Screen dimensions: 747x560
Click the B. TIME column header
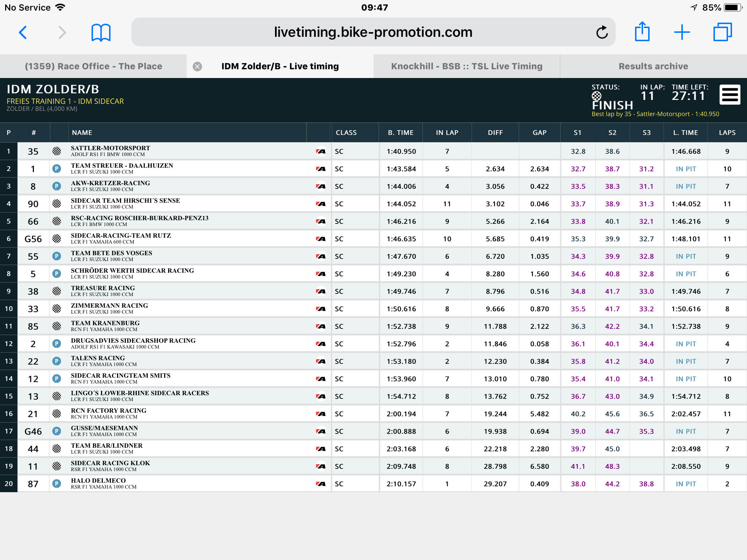[400, 133]
